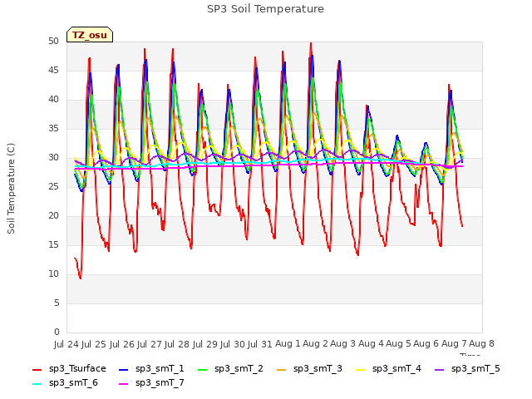Click the Jul 29 x-axis tick label
The image size is (532, 399).
[204, 344]
